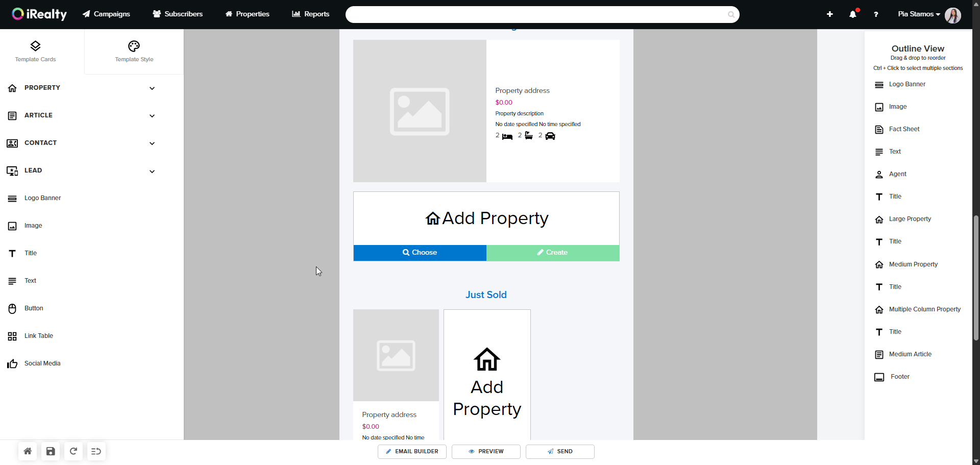Select the Button card
Viewport: 980px width, 465px height.
(x=34, y=308)
